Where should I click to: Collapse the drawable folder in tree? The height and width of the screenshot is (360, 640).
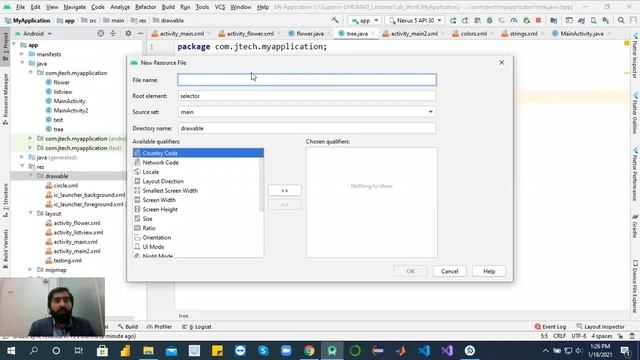pos(31,176)
